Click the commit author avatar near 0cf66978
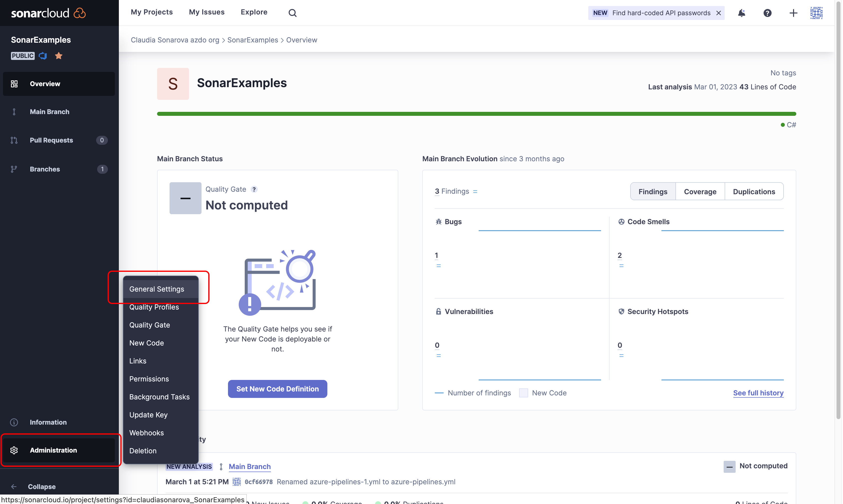The image size is (843, 504). coord(237,482)
